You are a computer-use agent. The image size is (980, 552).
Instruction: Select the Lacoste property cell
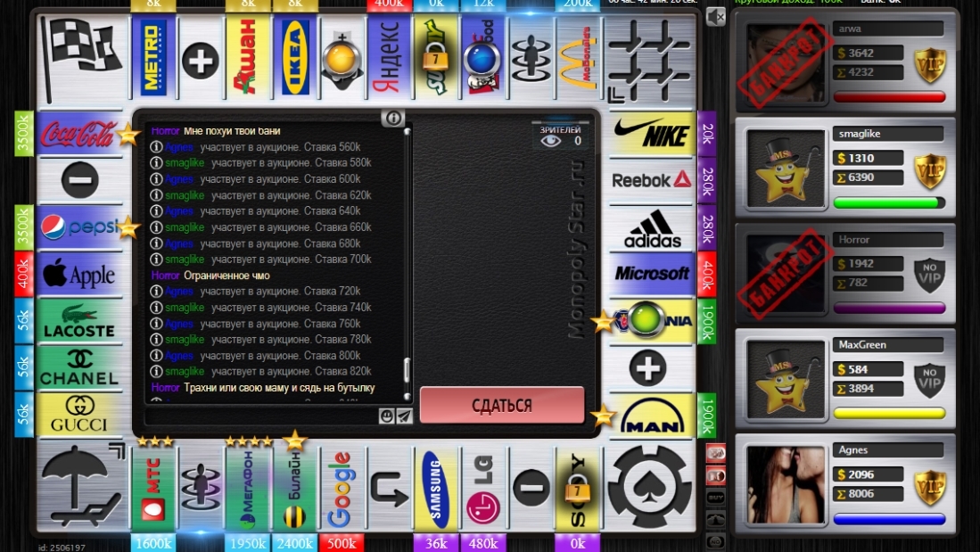coord(79,321)
